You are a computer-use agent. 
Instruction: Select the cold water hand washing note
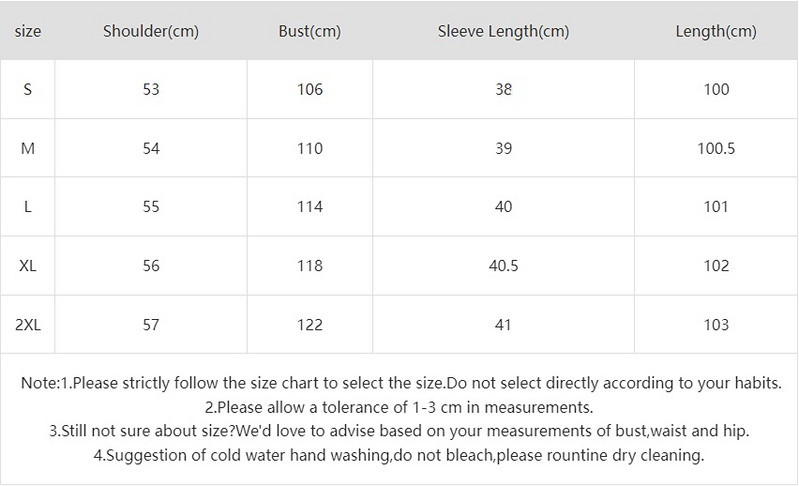(399, 456)
